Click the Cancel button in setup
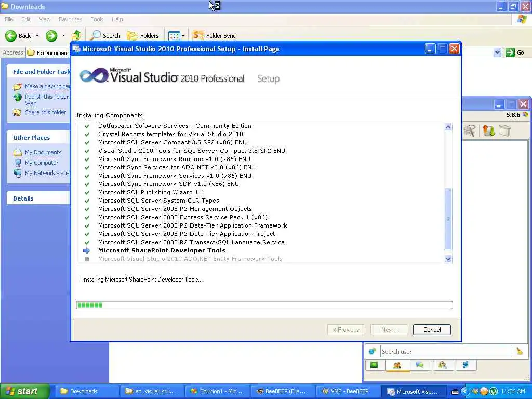The width and height of the screenshot is (532, 399). tap(432, 330)
